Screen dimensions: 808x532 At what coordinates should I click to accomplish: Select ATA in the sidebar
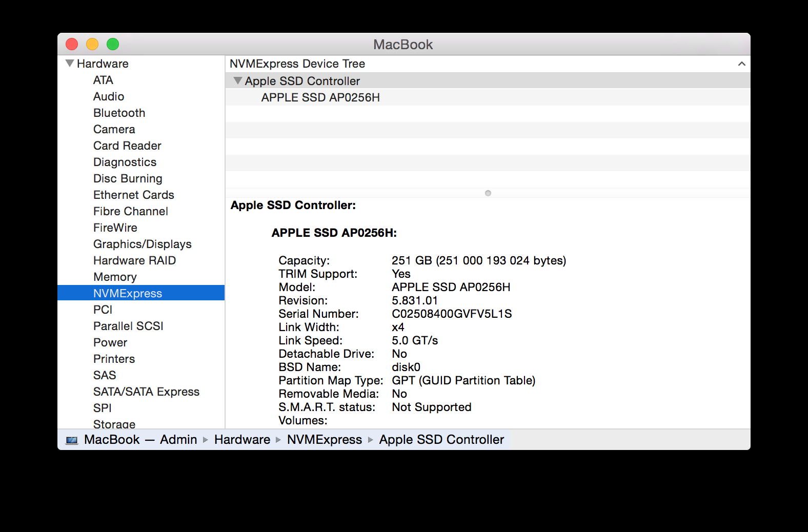click(103, 80)
